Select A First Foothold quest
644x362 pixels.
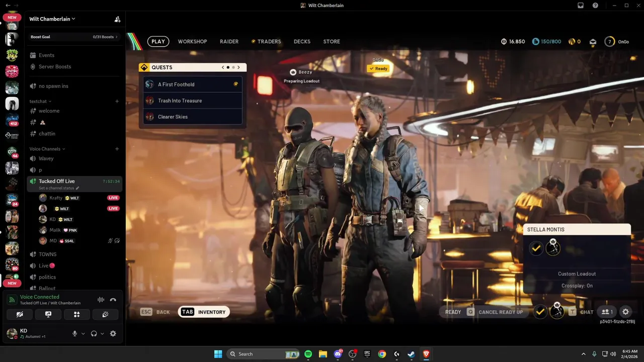[193, 84]
